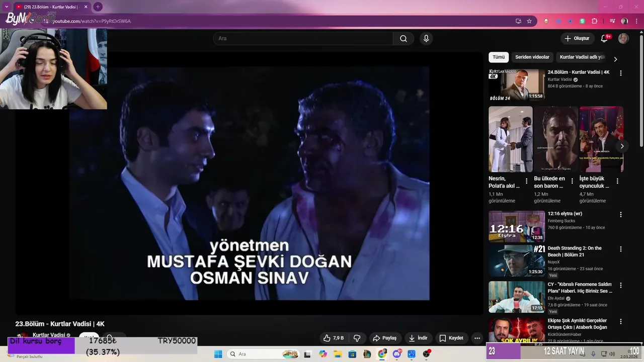
Task: Open options for 12:16 elytra video
Action: pyautogui.click(x=620, y=214)
